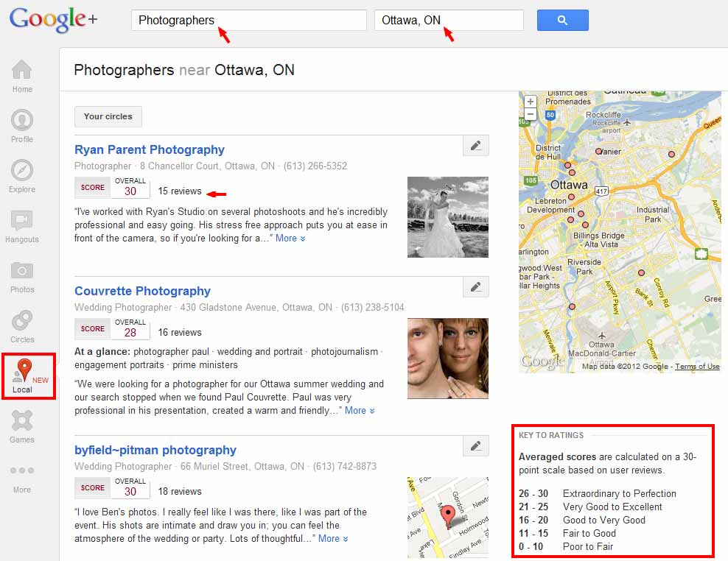Click the 'Extraordinary to Perfection' rating text

click(x=620, y=493)
